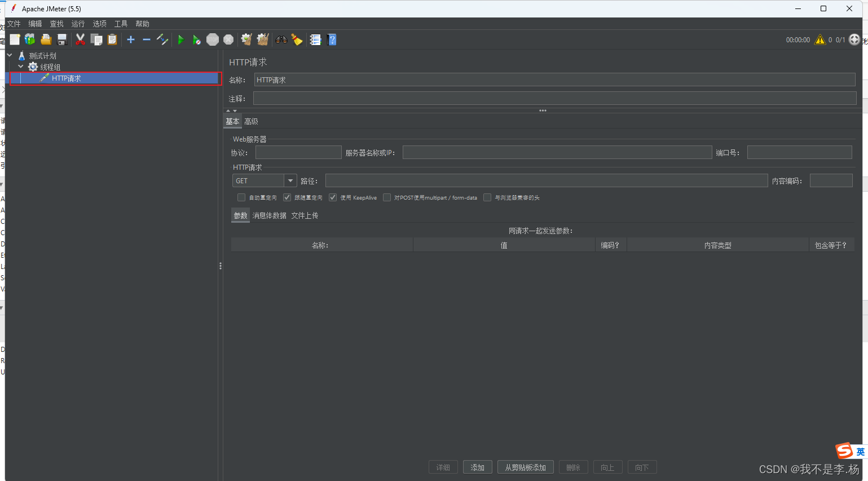The width and height of the screenshot is (868, 481).
Task: Toggle the 自动重定向 checkbox
Action: (x=241, y=197)
